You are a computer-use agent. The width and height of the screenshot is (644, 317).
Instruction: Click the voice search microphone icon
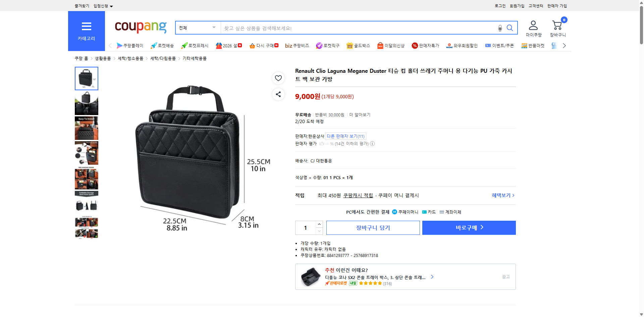point(500,28)
